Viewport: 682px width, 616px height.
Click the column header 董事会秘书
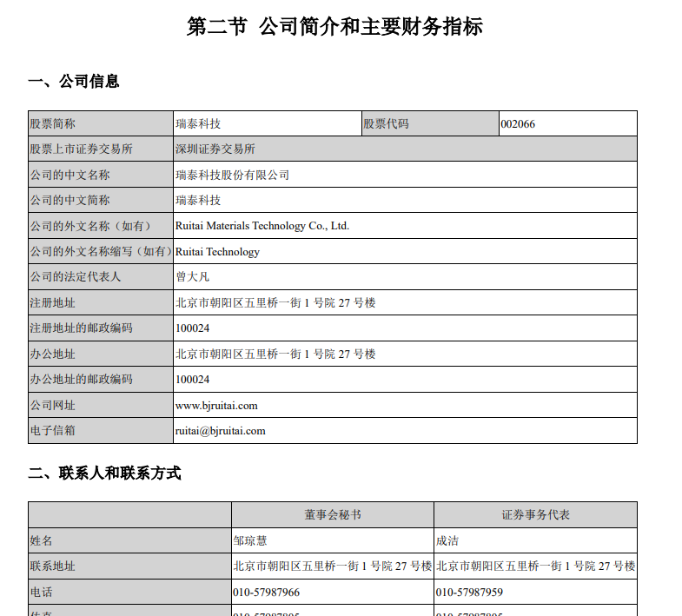click(333, 515)
